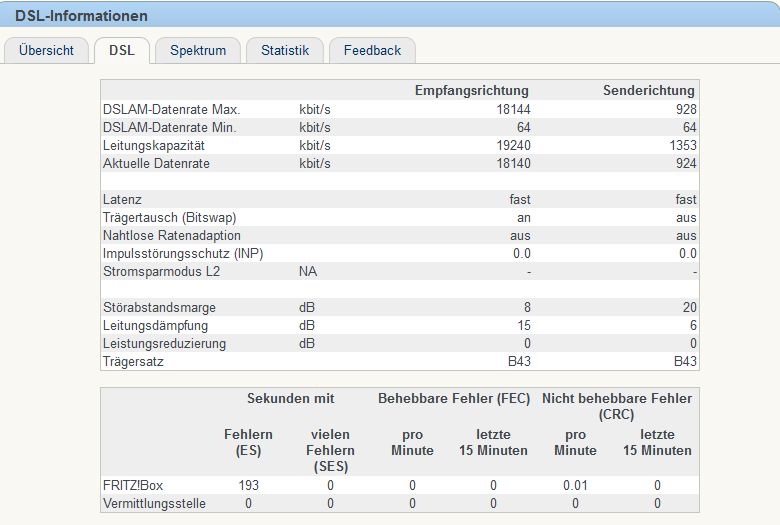Click the receive Trägersatz value B43
The width and height of the screenshot is (780, 525).
click(x=519, y=361)
